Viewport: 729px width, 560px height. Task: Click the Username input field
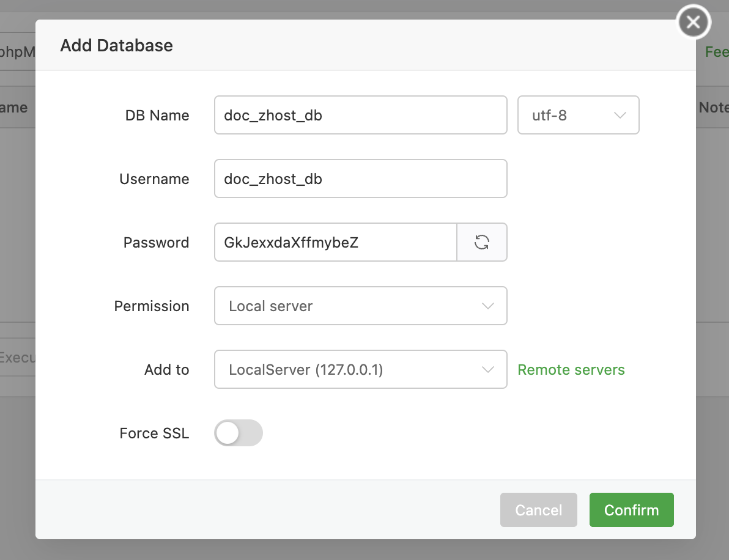point(360,179)
